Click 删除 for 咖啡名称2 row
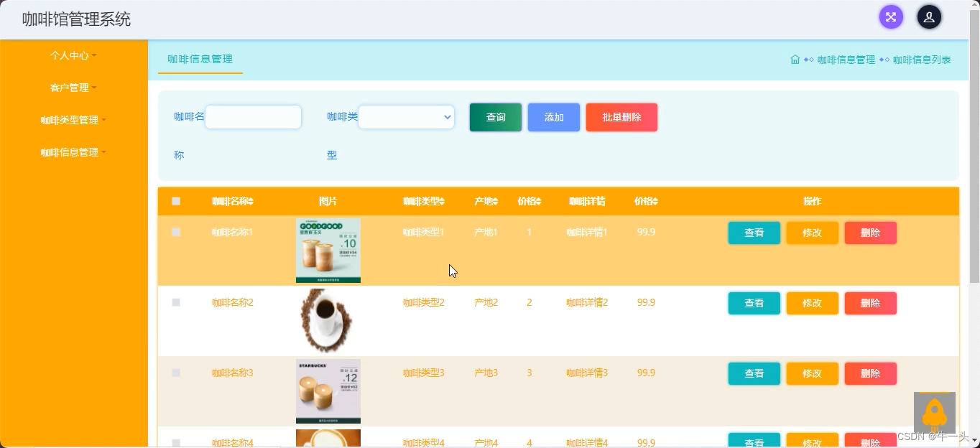The image size is (980, 448). pos(870,303)
